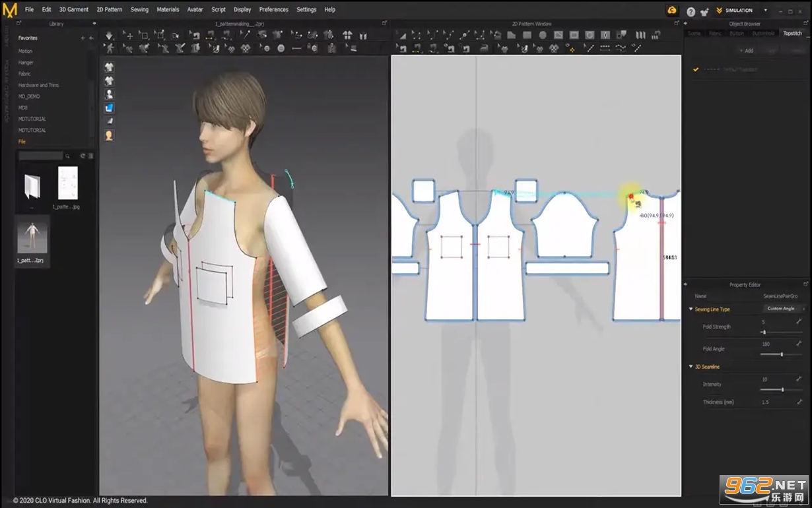Open the parent folder thumbnail in Library
812x508 pixels.
(x=32, y=187)
